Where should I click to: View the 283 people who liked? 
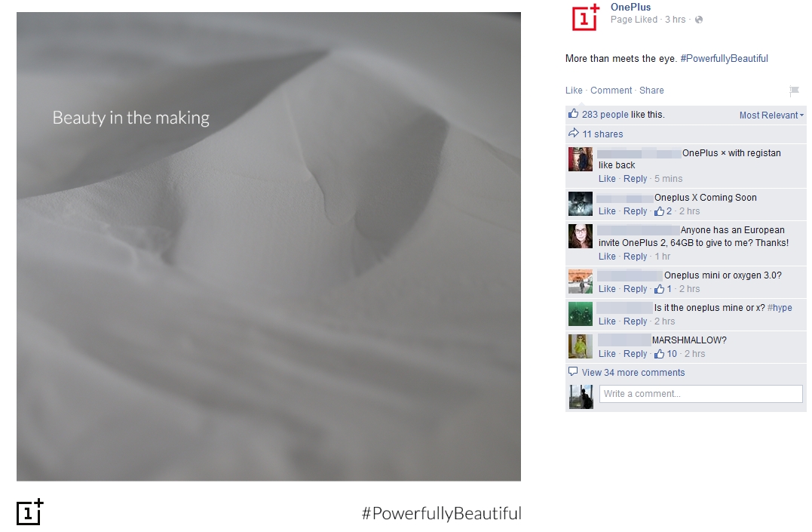click(x=605, y=115)
